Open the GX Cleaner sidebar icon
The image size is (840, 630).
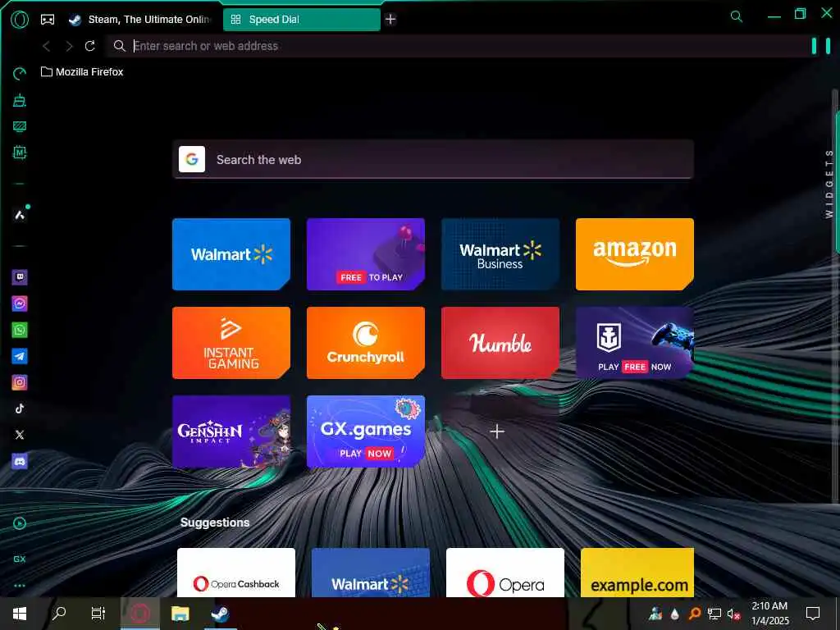coord(20,100)
